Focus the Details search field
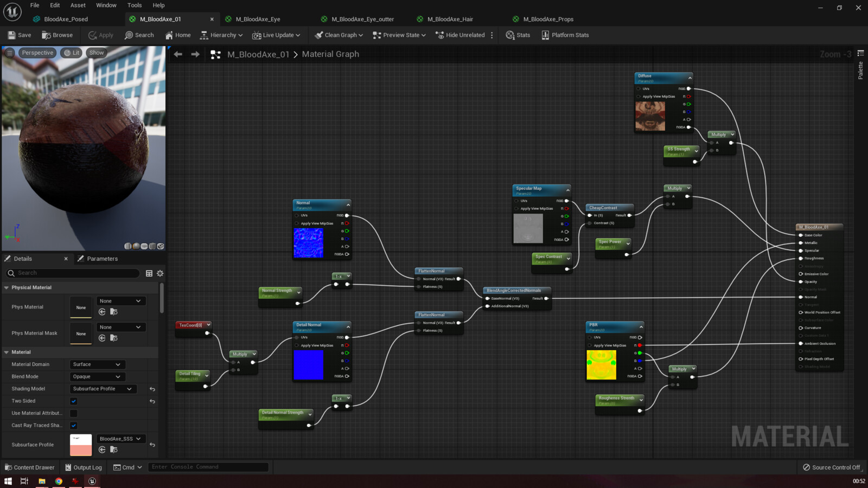Viewport: 868px width, 488px height. [72, 273]
